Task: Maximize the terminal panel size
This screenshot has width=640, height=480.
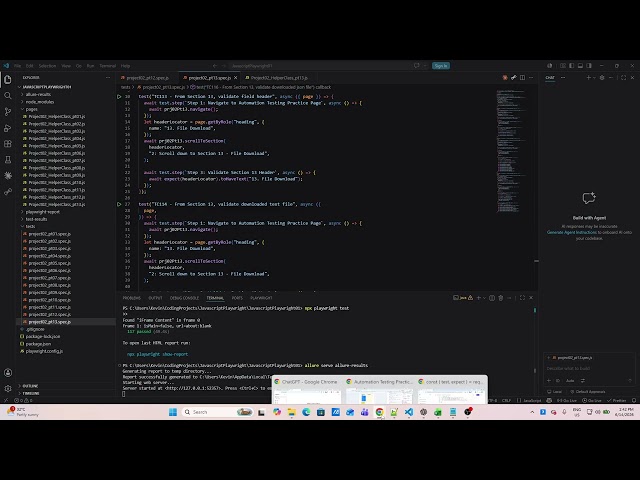Action: click(522, 298)
